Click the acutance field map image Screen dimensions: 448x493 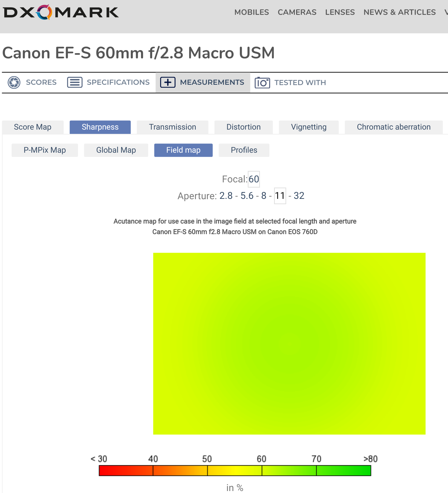pyautogui.click(x=289, y=344)
